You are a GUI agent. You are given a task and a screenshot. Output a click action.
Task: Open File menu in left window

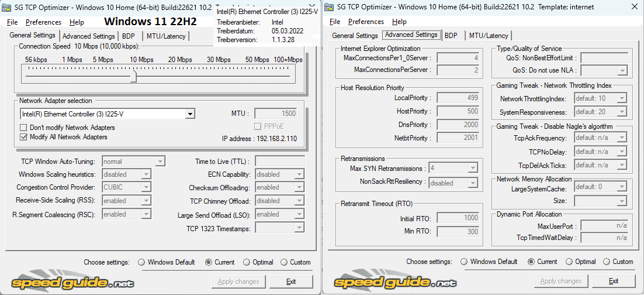pos(12,22)
